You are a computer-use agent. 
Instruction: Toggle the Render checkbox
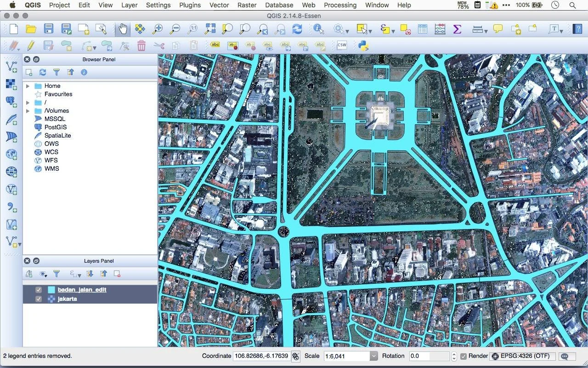(x=464, y=356)
